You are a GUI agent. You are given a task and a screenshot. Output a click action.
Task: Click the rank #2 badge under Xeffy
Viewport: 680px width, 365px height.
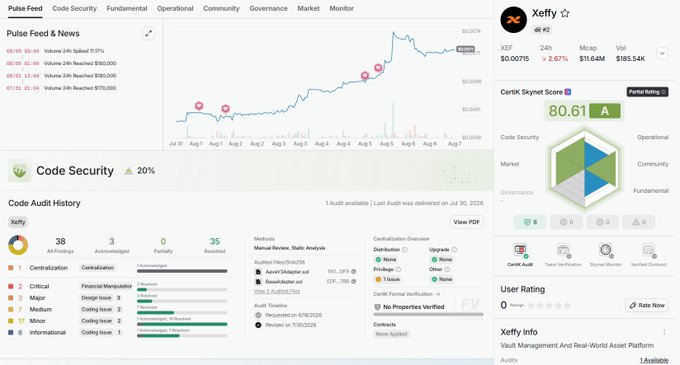pos(542,30)
